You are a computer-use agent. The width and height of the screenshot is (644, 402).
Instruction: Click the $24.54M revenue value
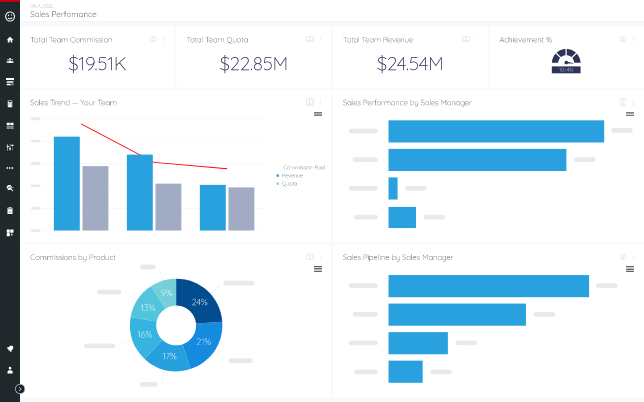click(410, 64)
